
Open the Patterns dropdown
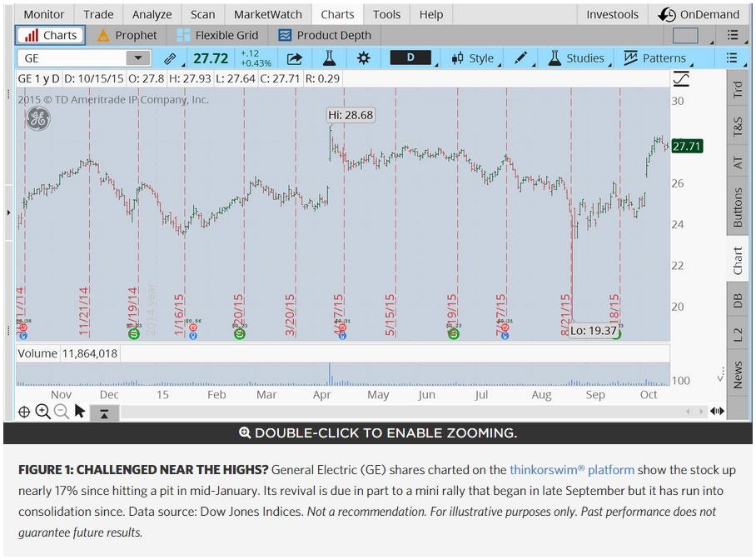tap(658, 58)
